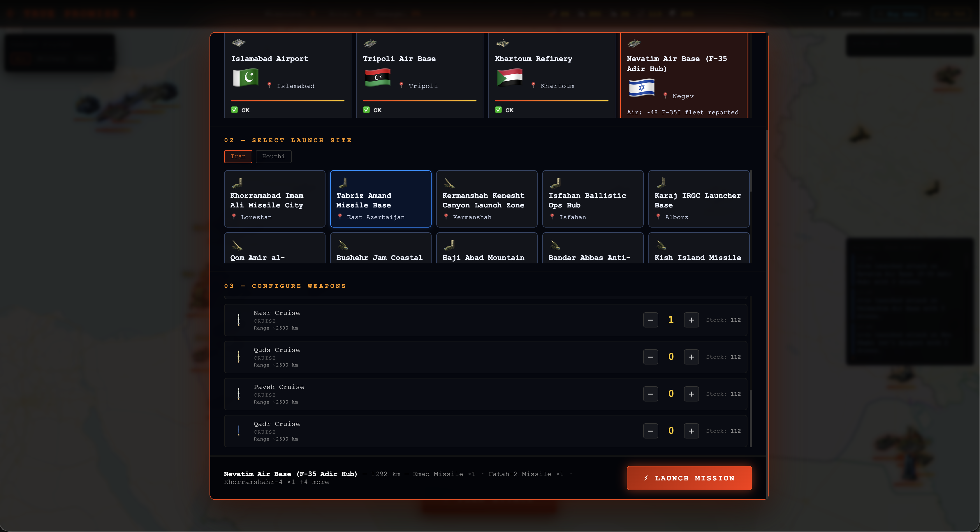Screen dimensions: 980x532
Task: Choose the Tabriz Amand Missile Base card
Action: (381, 199)
